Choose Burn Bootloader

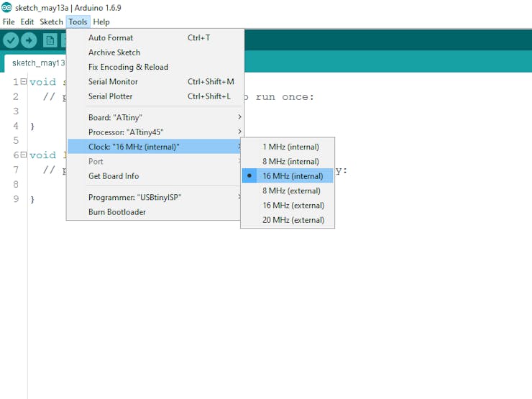pyautogui.click(x=155, y=211)
